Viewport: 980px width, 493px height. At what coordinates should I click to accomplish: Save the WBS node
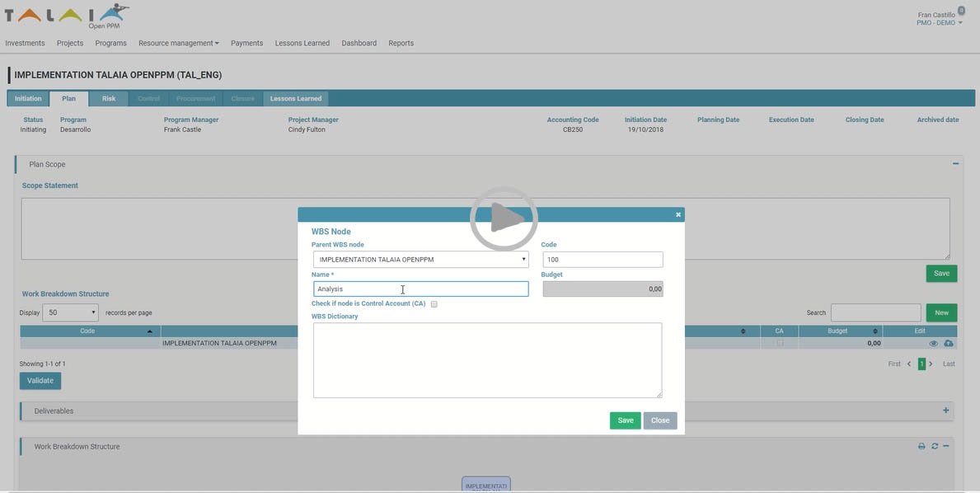[x=625, y=420]
